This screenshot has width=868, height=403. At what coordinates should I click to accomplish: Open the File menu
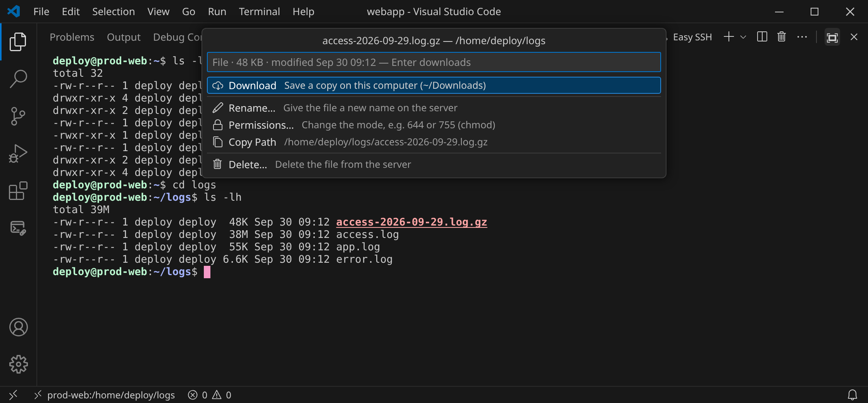tap(41, 12)
